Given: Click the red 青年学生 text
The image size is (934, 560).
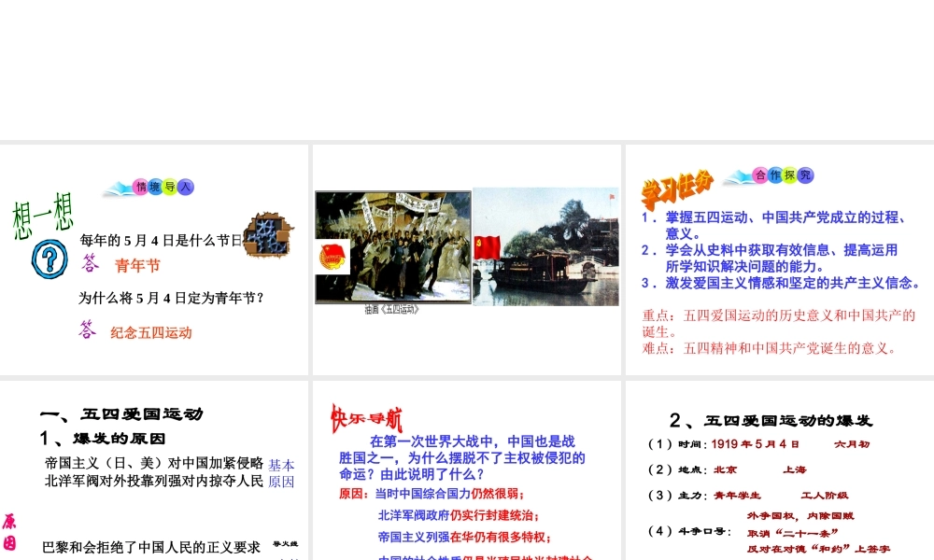Looking at the screenshot, I should tap(738, 495).
